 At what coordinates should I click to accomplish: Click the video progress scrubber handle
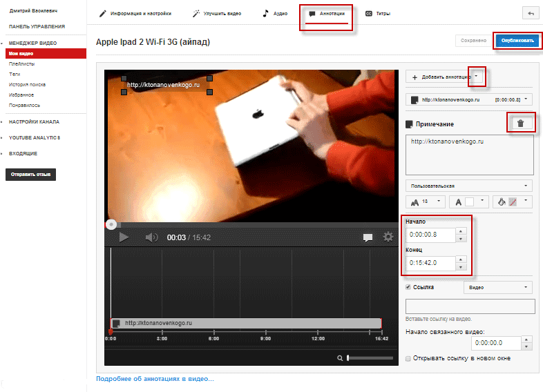coord(111,224)
